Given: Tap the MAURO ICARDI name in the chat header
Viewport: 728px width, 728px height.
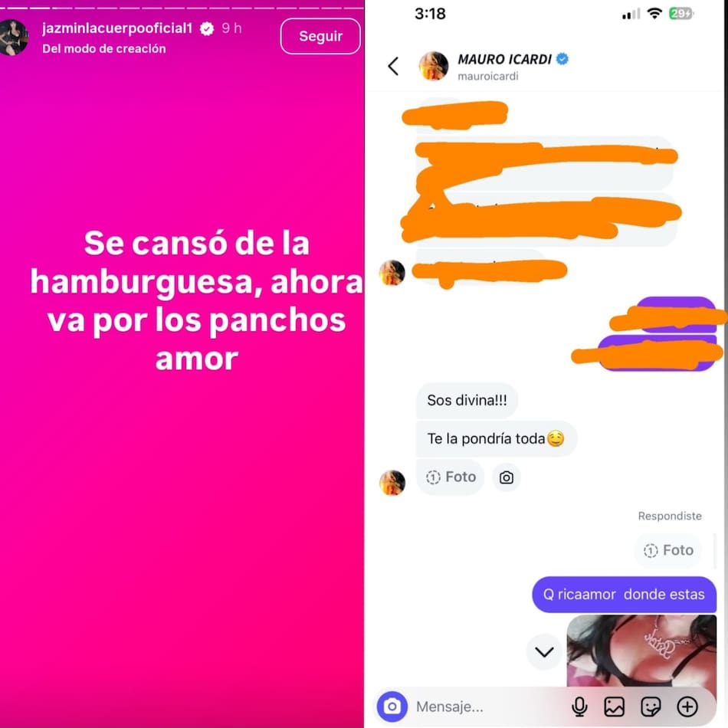Looking at the screenshot, I should point(505,60).
